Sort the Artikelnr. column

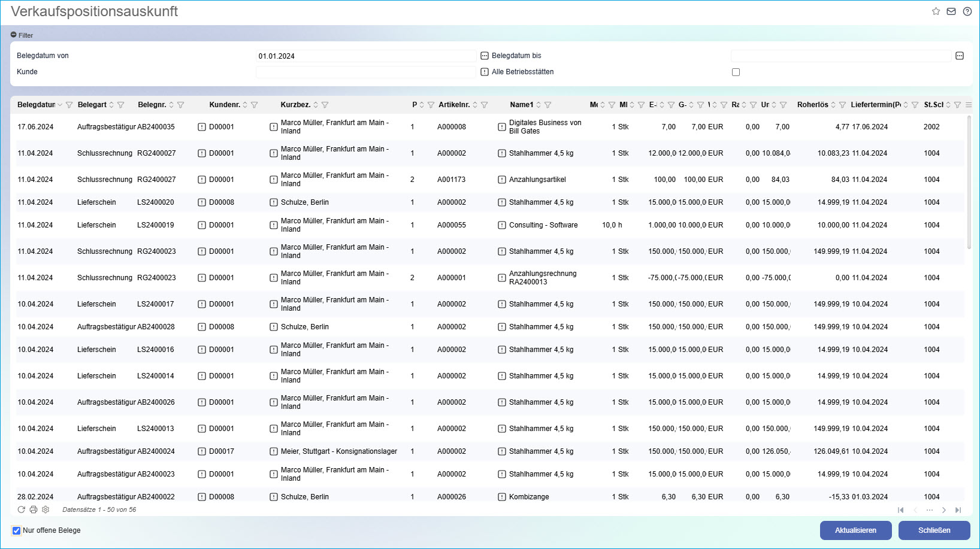tap(475, 105)
